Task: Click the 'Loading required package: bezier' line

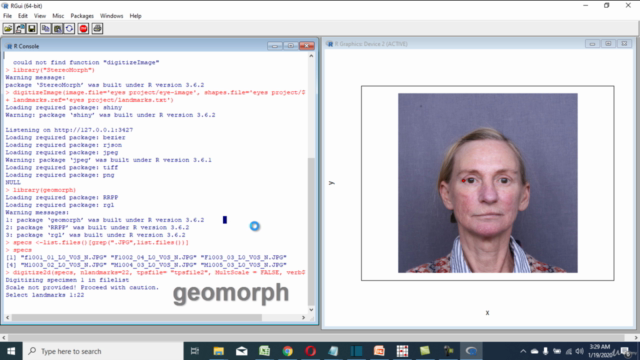Action: [65, 138]
